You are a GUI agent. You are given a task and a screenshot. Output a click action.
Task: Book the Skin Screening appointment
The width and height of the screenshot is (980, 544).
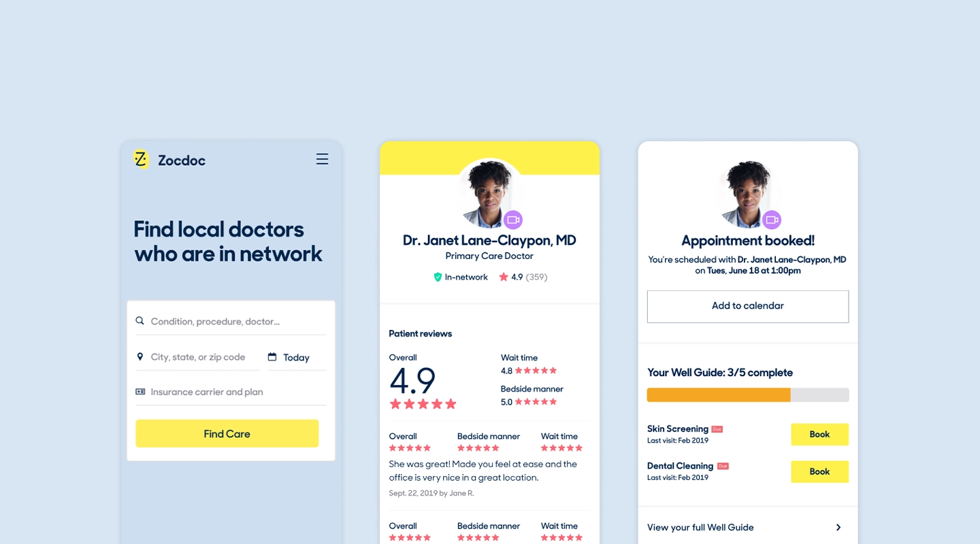click(x=819, y=435)
